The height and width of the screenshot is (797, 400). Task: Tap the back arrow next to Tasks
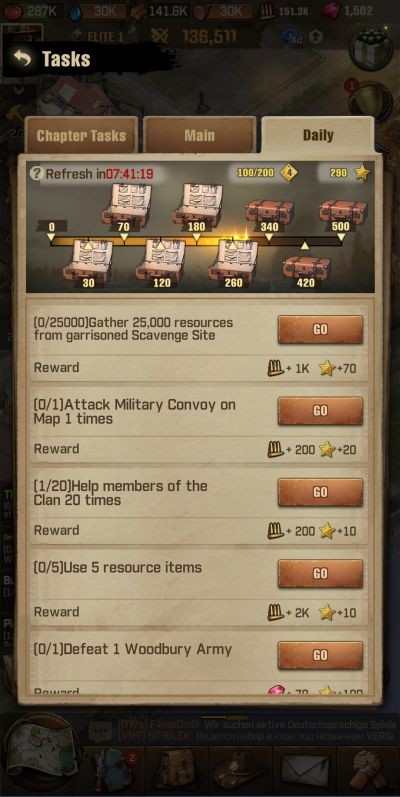click(22, 59)
